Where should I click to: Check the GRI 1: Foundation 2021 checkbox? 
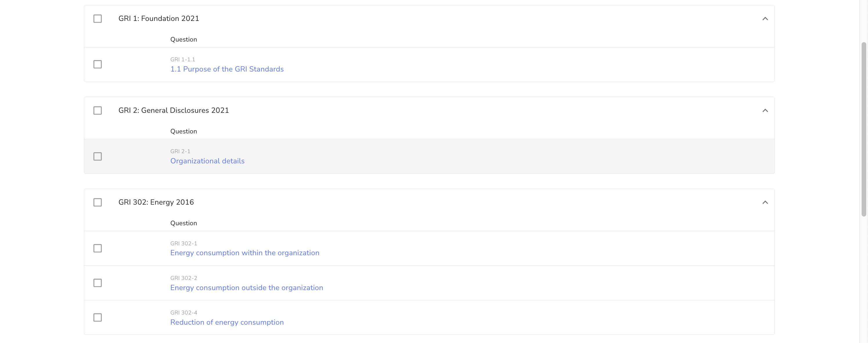(x=97, y=19)
